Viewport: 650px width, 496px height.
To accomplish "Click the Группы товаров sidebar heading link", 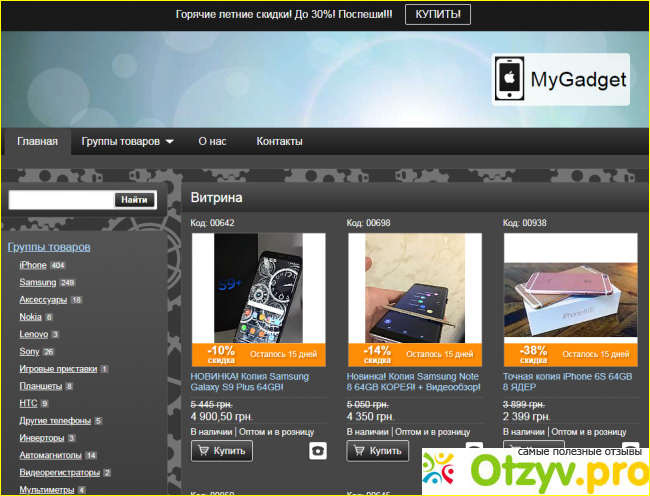I will tap(49, 247).
